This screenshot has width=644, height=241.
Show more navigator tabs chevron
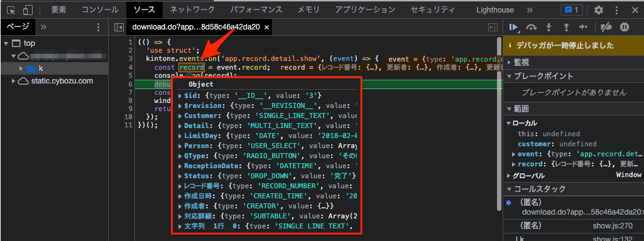(x=43, y=27)
